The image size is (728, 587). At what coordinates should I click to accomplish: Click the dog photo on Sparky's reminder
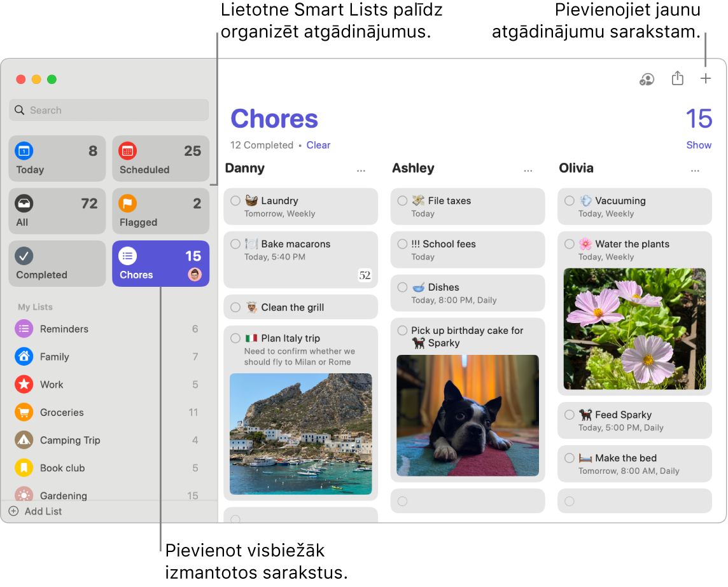pyautogui.click(x=467, y=415)
